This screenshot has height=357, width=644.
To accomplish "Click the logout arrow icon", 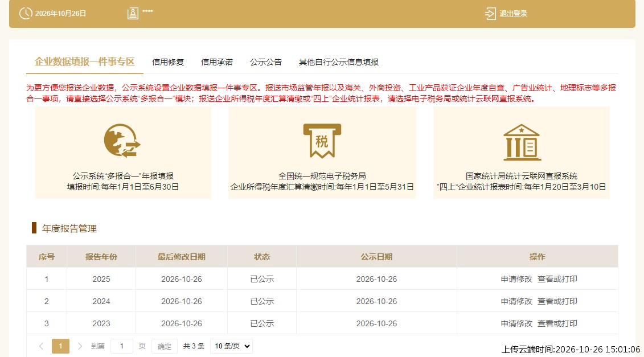I will coord(490,14).
